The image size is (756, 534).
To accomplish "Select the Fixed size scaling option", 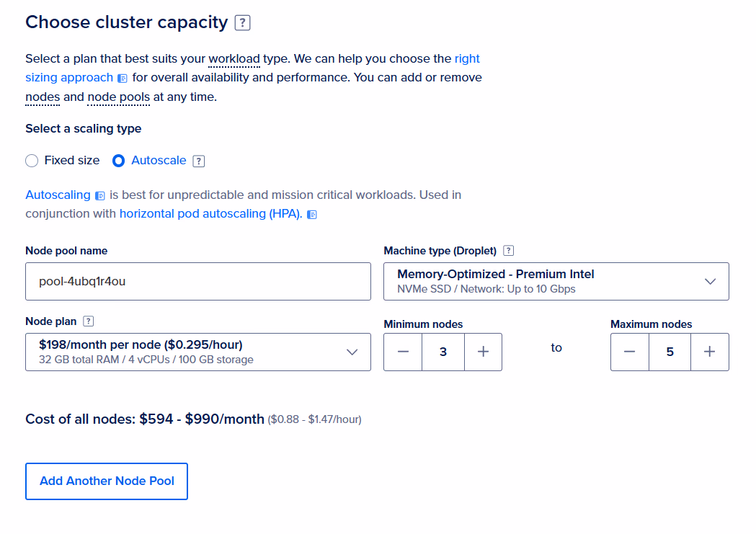I will pyautogui.click(x=32, y=161).
